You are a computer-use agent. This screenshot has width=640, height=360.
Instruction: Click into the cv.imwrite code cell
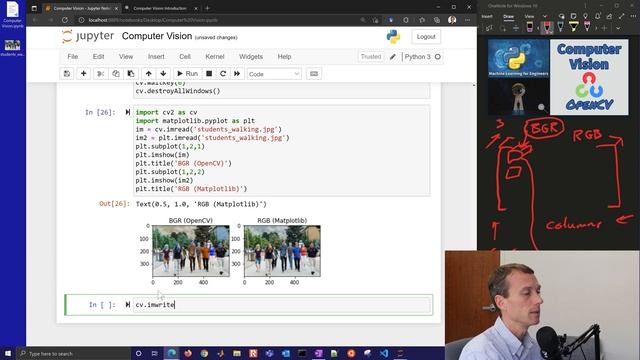(282, 305)
